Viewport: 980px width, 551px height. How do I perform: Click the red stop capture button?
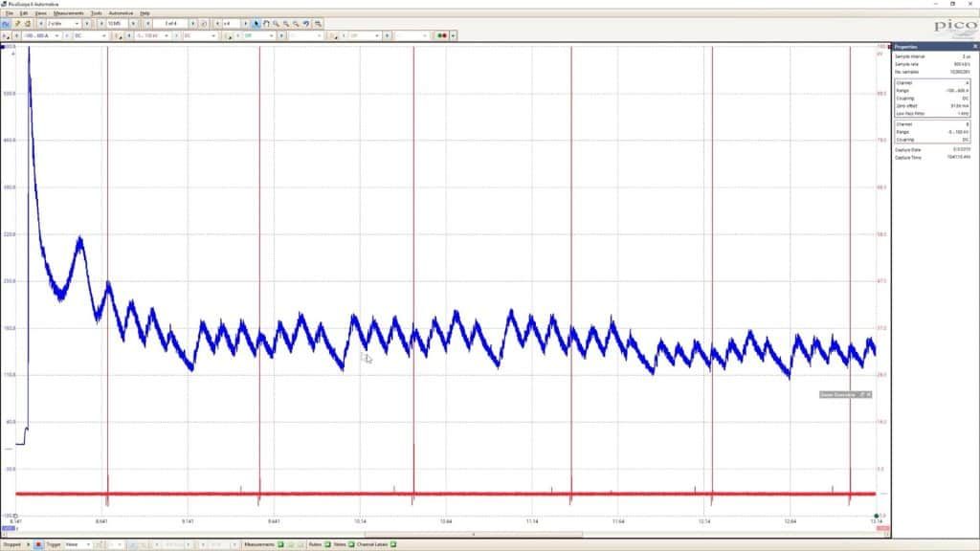[x=38, y=544]
